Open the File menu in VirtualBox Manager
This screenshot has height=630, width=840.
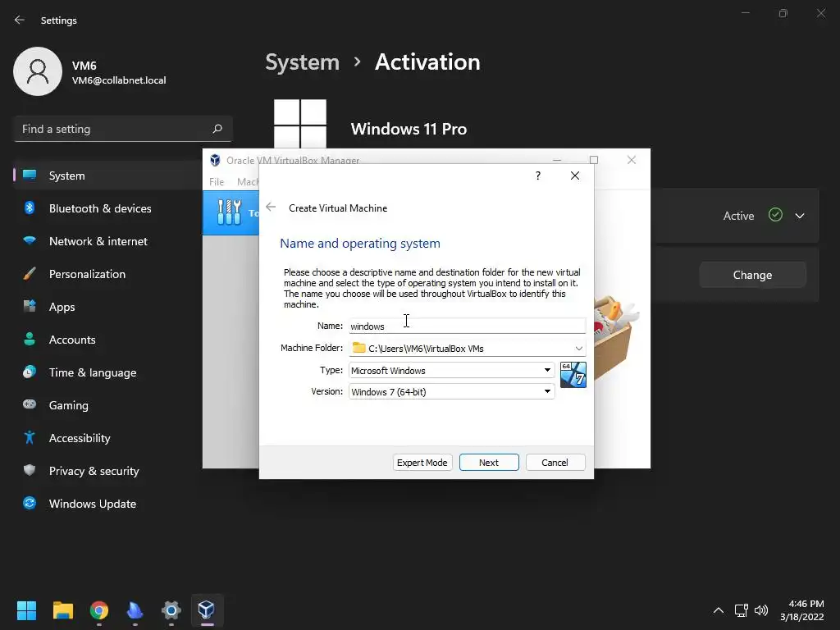[217, 181]
